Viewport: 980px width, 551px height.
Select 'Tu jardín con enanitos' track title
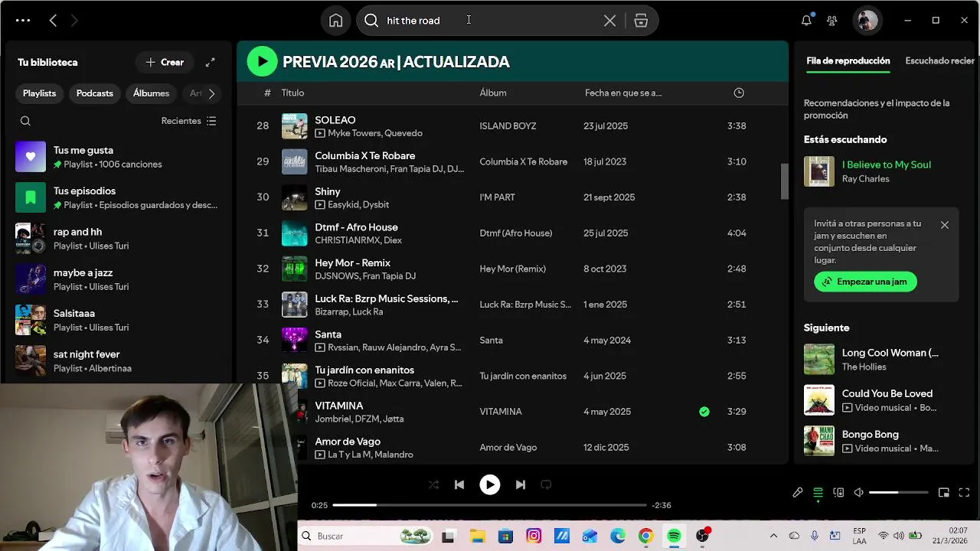click(x=364, y=370)
